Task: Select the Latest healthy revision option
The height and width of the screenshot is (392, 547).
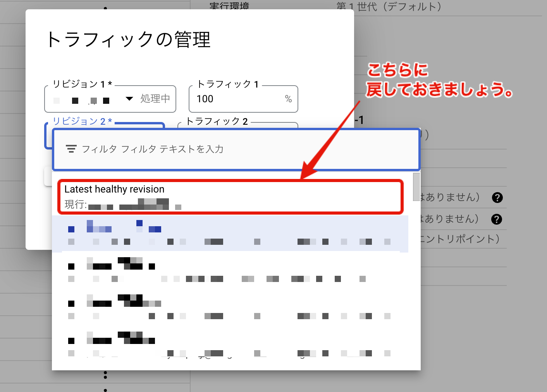Action: coord(115,189)
